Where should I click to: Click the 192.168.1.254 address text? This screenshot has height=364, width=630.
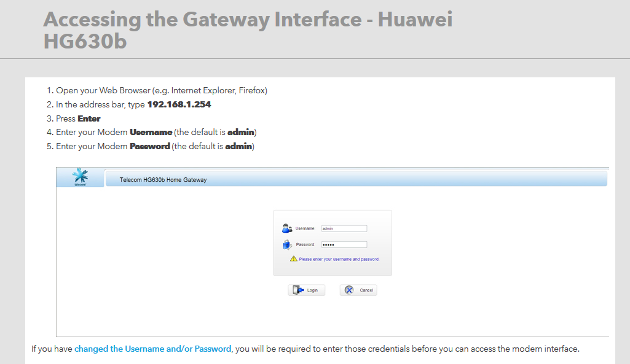point(179,104)
